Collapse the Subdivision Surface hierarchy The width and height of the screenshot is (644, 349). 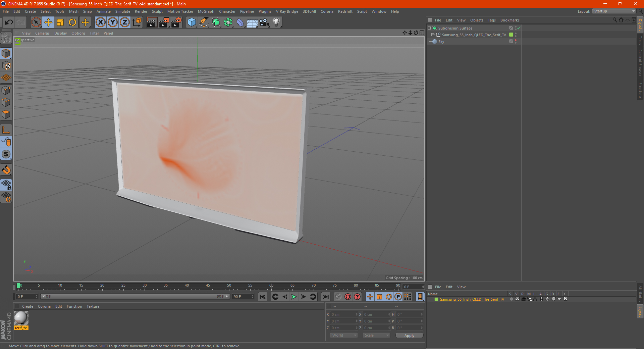pos(429,28)
